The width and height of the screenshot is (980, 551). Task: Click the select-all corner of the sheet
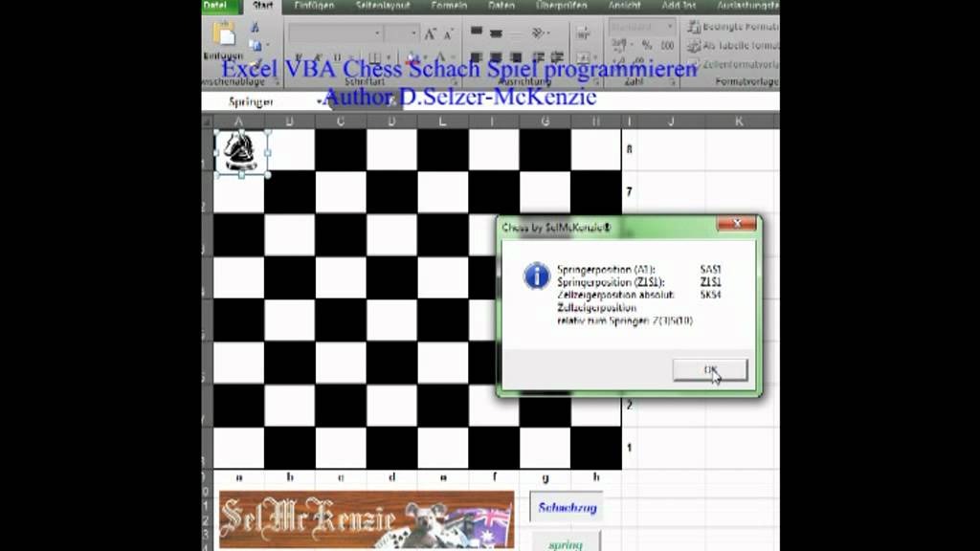(x=207, y=121)
